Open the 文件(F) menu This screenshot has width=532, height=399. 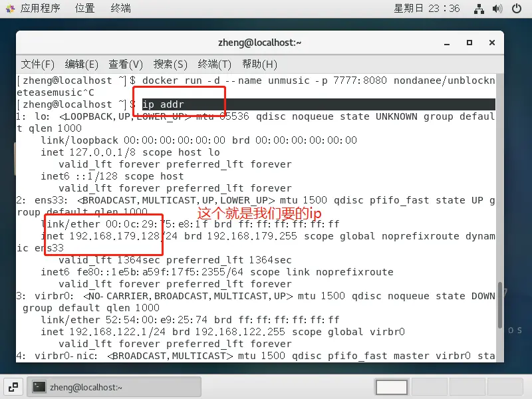tap(38, 64)
